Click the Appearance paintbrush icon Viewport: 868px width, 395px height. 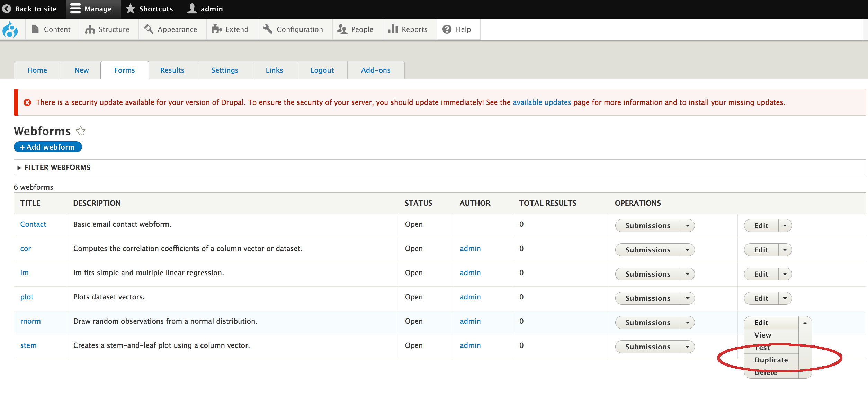point(149,29)
